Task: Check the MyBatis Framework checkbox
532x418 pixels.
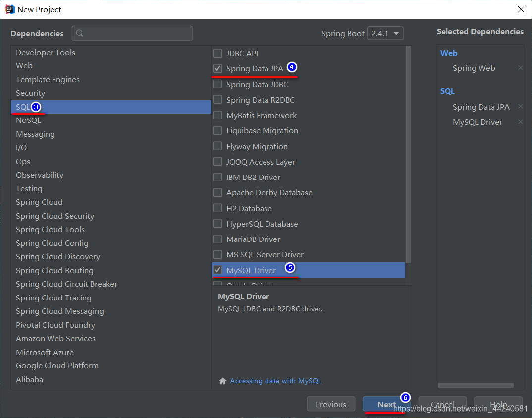Action: coord(217,115)
